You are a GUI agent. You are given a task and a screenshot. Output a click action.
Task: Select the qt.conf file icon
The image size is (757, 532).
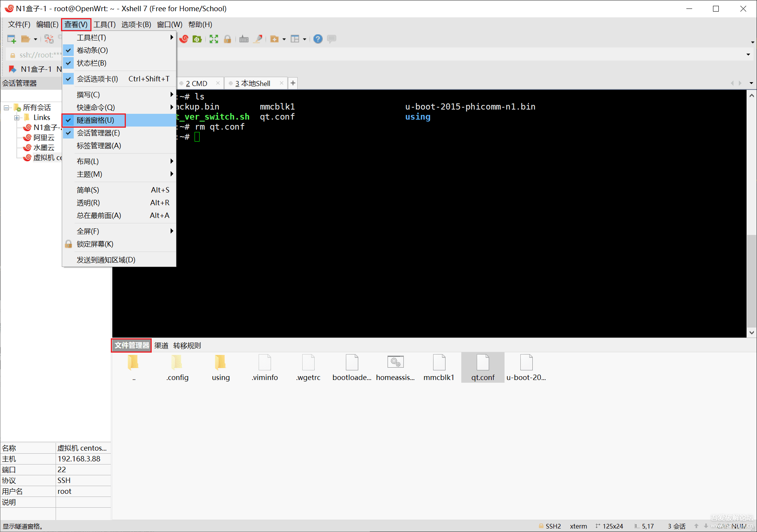pos(483,368)
